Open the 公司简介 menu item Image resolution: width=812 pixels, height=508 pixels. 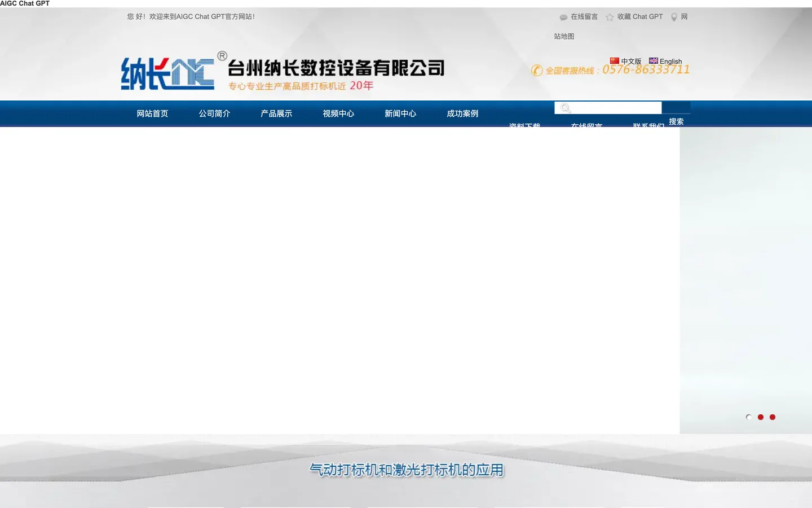coord(214,113)
